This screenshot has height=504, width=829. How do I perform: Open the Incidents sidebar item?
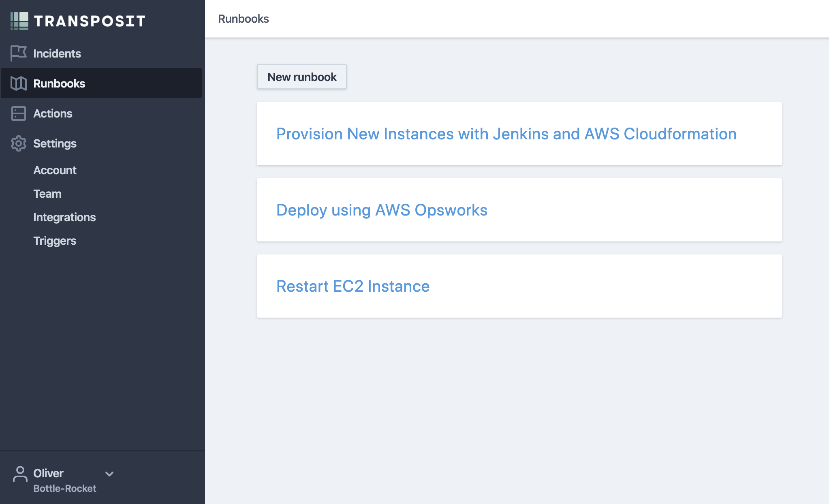[x=57, y=53]
